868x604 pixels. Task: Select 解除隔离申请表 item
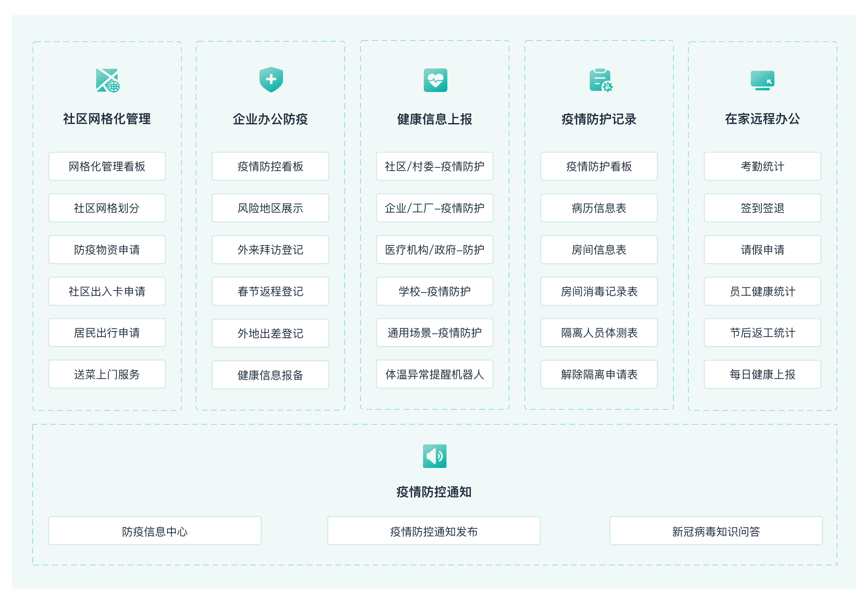point(599,374)
